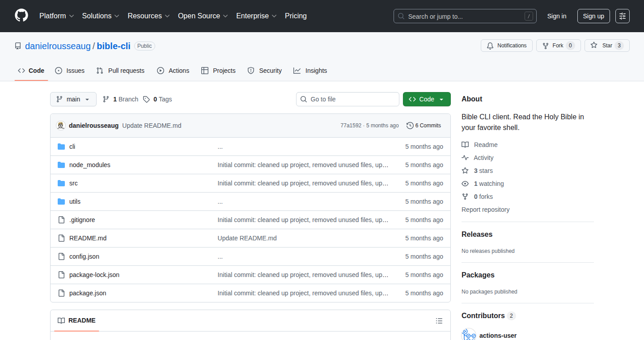
Task: Click the cli folder icon
Action: pos(61,147)
